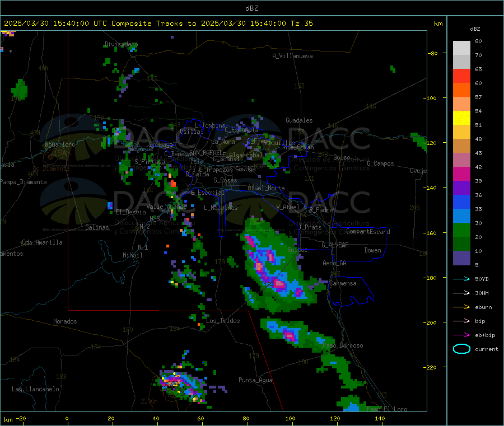Click the Bowen location label
Image resolution: width=504 pixels, height=426 pixels.
click(373, 250)
